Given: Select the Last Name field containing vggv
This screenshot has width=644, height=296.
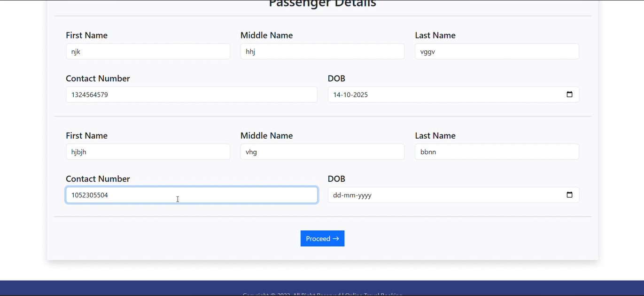Looking at the screenshot, I should tap(497, 51).
